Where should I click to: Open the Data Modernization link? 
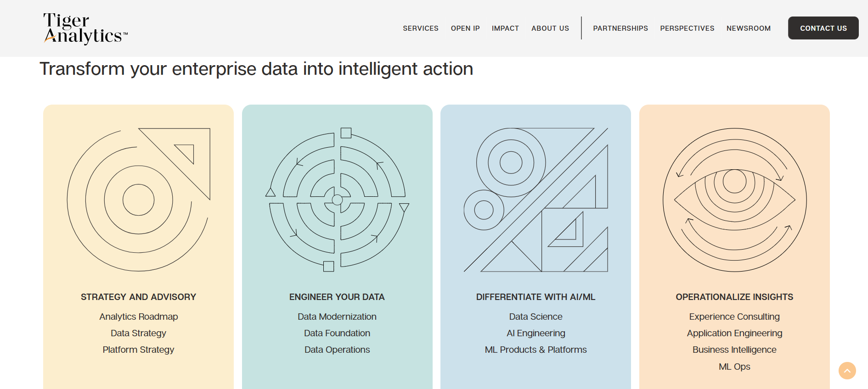click(337, 317)
